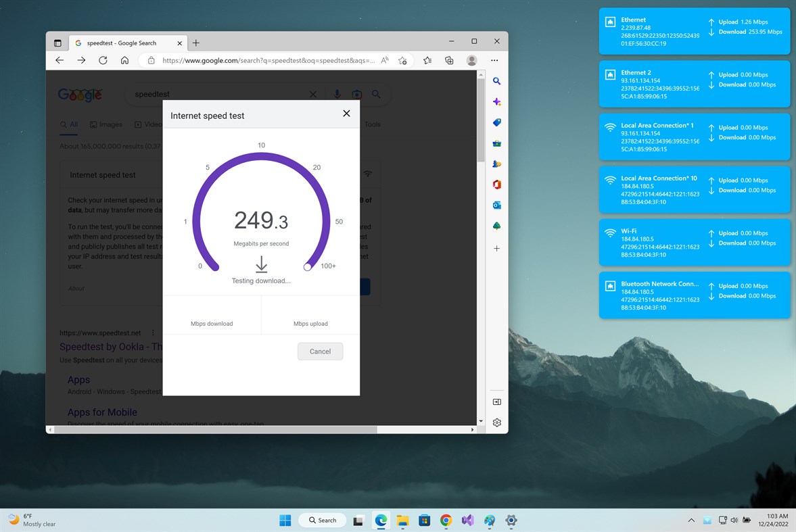The width and height of the screenshot is (796, 532).
Task: Open Edge sidebar Shopping tag
Action: [x=497, y=122]
